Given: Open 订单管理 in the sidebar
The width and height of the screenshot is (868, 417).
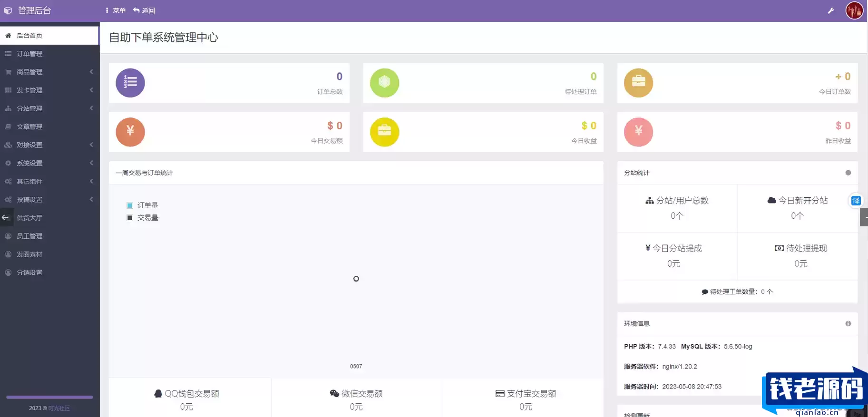Looking at the screenshot, I should (x=49, y=54).
